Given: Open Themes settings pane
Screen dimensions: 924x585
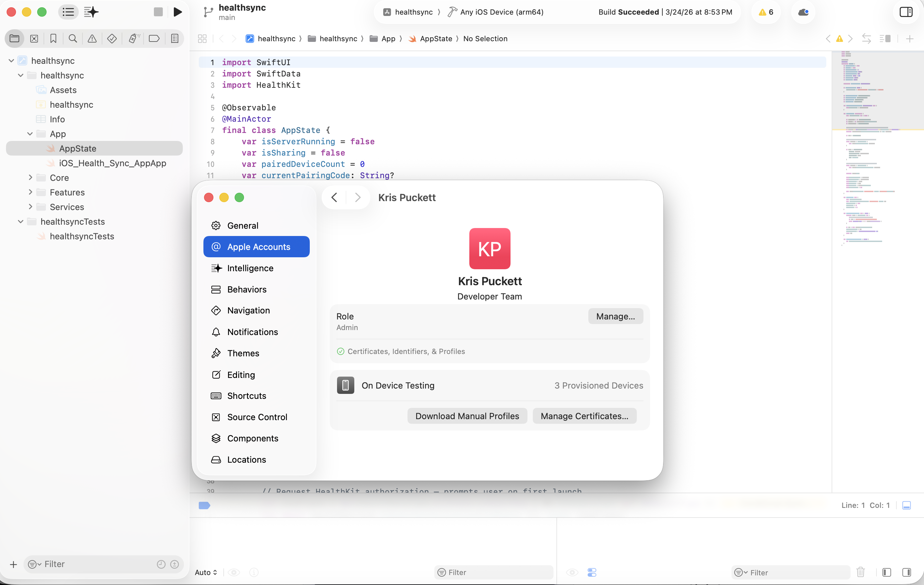Looking at the screenshot, I should 256,353.
